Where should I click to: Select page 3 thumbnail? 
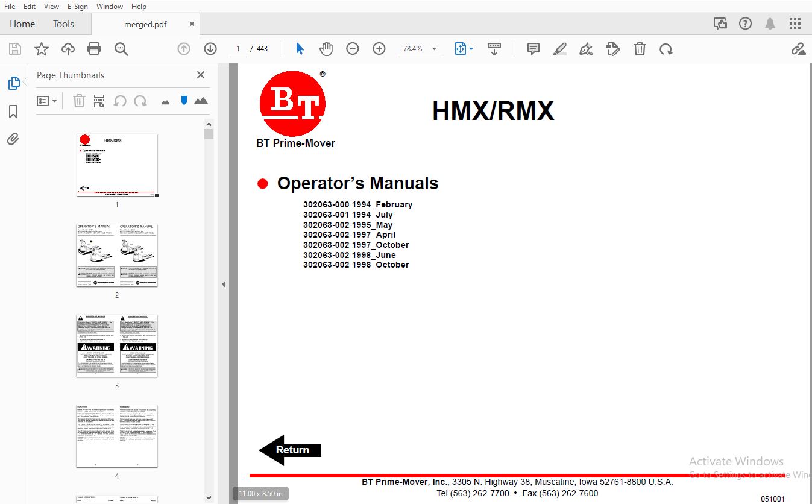pyautogui.click(x=117, y=345)
